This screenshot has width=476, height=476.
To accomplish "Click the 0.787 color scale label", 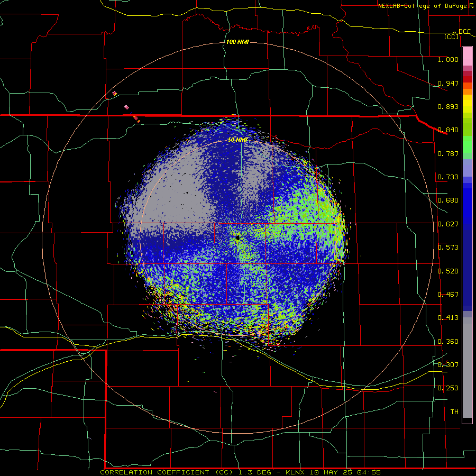I will point(448,153).
